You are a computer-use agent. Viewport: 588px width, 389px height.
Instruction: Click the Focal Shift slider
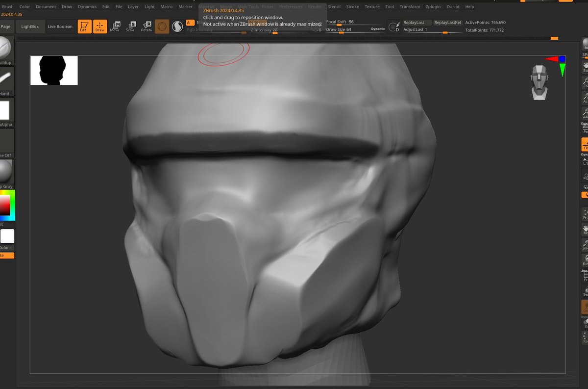pos(356,23)
